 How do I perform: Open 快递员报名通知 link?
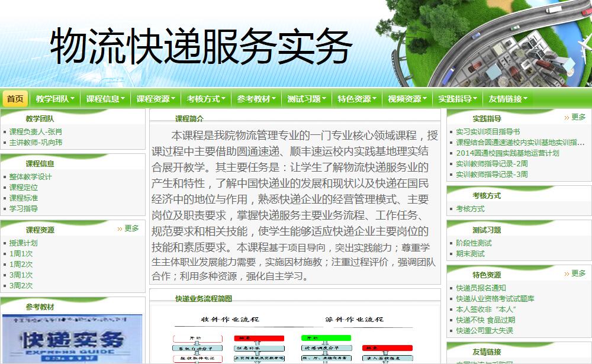[x=481, y=288]
